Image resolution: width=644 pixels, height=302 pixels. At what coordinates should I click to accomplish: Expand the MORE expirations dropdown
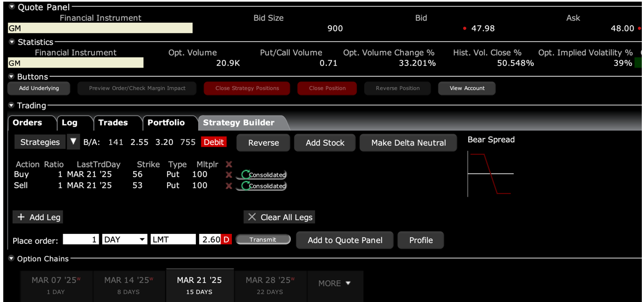click(334, 283)
